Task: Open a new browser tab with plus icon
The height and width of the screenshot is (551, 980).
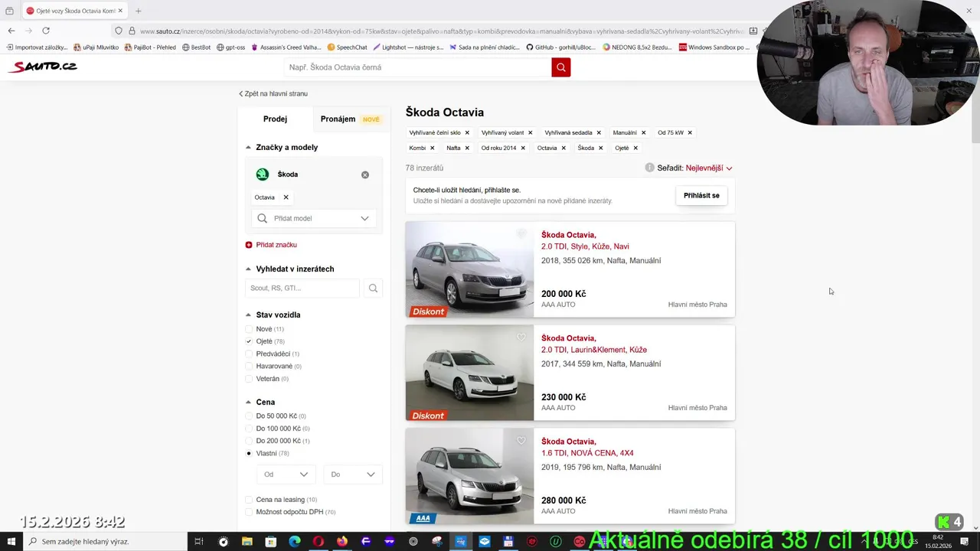Action: click(138, 11)
